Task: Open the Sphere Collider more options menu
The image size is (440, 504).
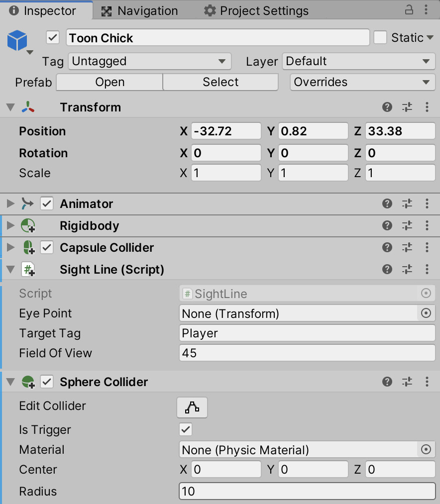Action: (427, 382)
